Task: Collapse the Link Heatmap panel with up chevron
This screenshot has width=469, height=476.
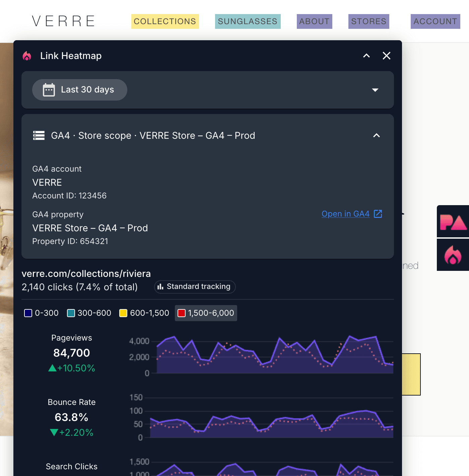Action: click(x=366, y=56)
